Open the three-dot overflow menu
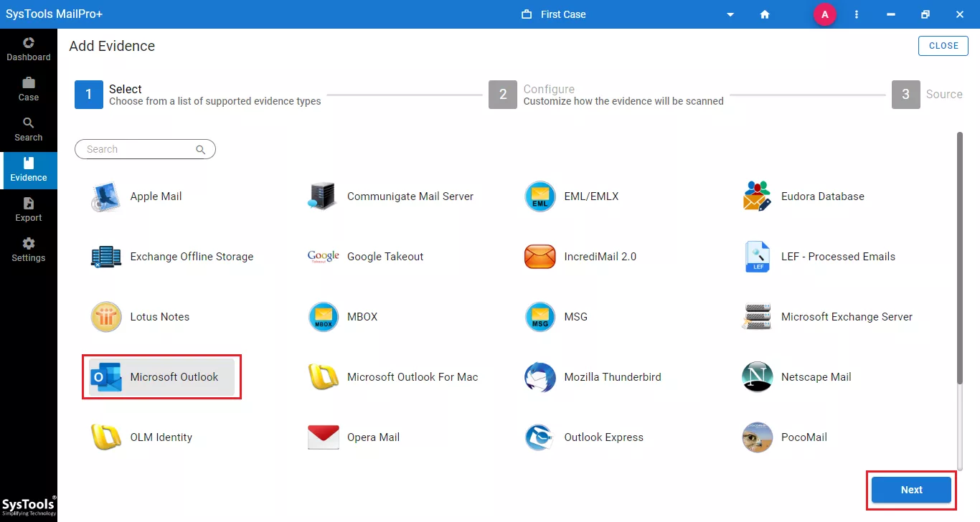980x522 pixels. 857,14
